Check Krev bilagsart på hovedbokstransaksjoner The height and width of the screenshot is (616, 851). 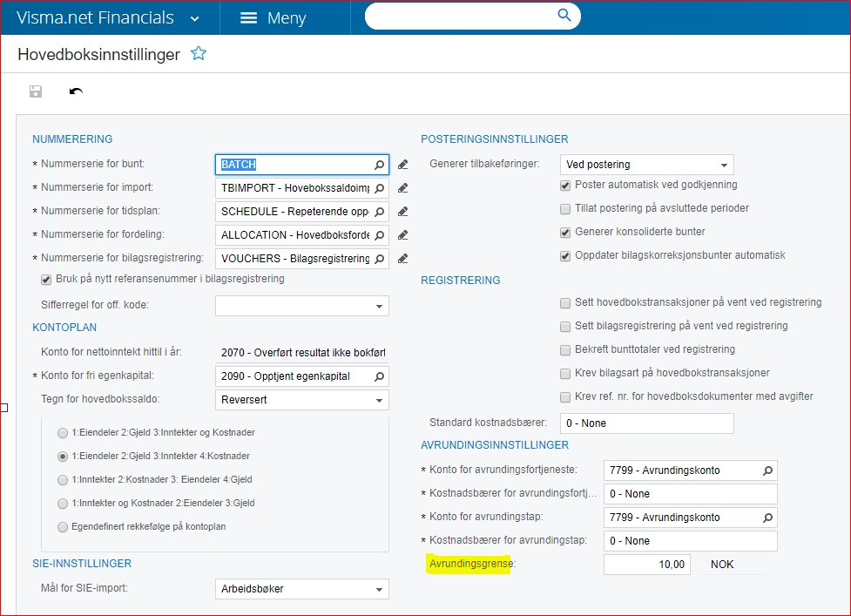(x=565, y=374)
